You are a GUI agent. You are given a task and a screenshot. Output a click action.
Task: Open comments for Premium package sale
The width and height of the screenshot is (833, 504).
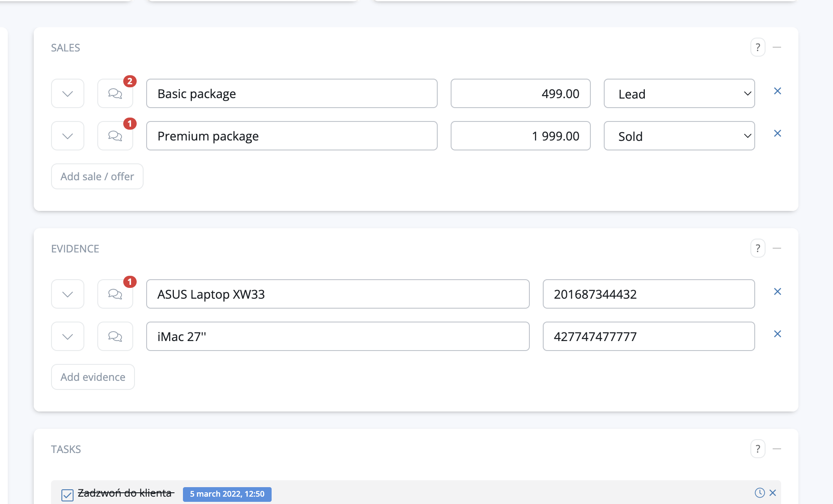click(x=115, y=136)
